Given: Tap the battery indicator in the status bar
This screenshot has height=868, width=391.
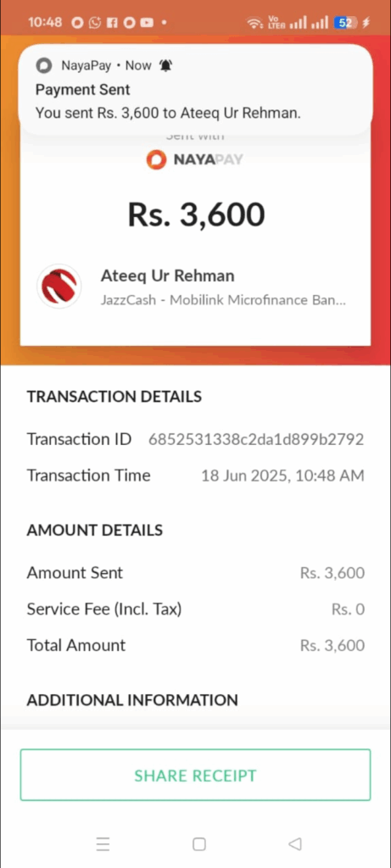Looking at the screenshot, I should [x=345, y=23].
